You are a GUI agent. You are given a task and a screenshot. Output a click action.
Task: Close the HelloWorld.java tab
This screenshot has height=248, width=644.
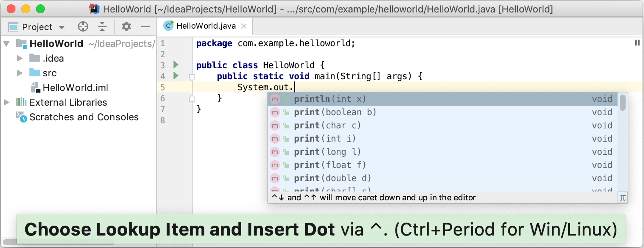coord(244,26)
